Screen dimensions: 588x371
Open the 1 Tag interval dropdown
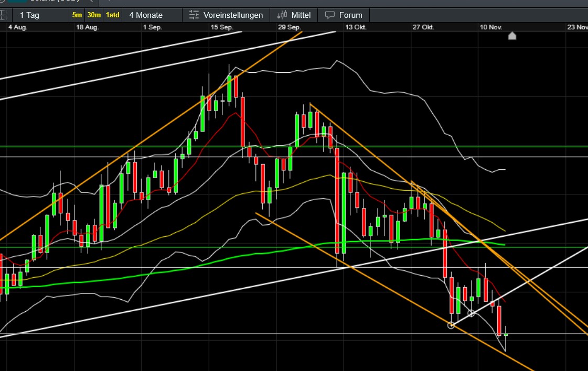(29, 15)
